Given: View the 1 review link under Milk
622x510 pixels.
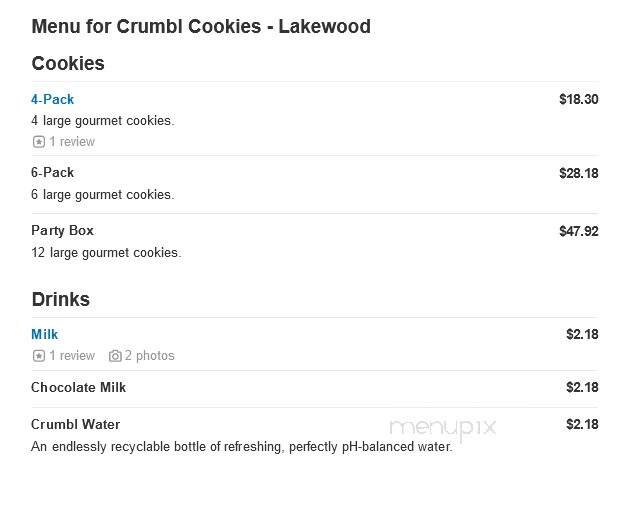Looking at the screenshot, I should 72,356.
